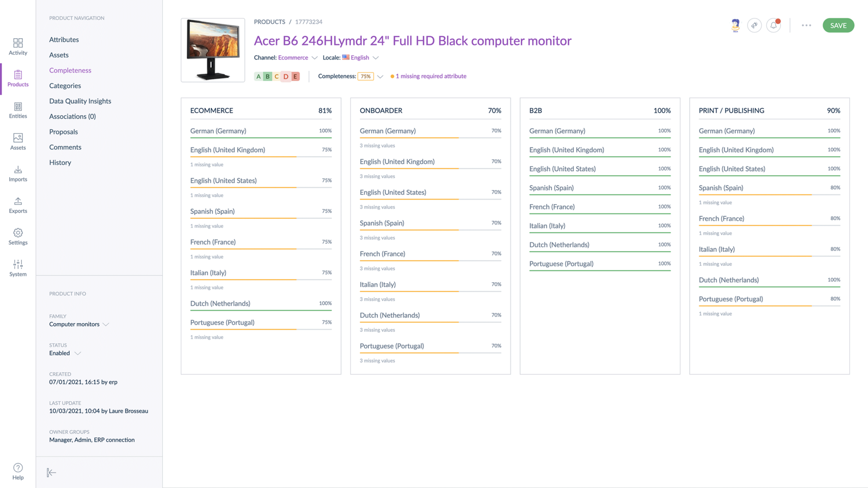Open the megaphone announcements icon
This screenshot has height=488, width=868.
[754, 25]
